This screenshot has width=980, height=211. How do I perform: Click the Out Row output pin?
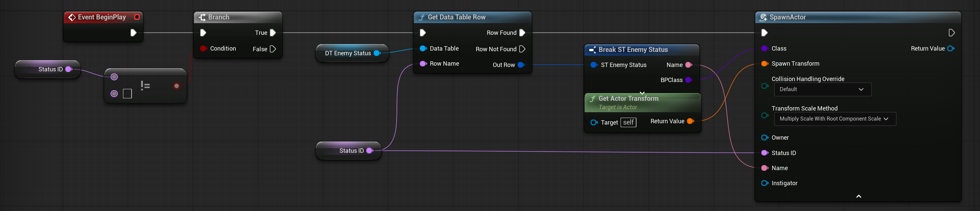click(x=522, y=65)
